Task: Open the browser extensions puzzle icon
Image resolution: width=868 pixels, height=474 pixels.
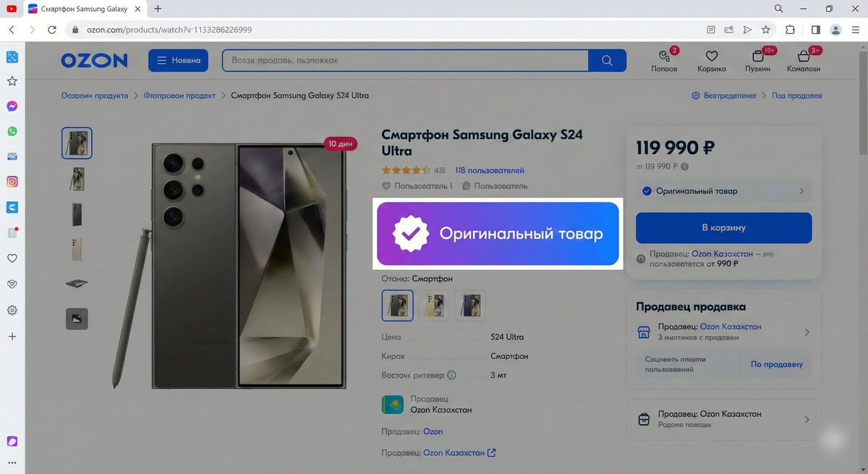Action: (790, 30)
